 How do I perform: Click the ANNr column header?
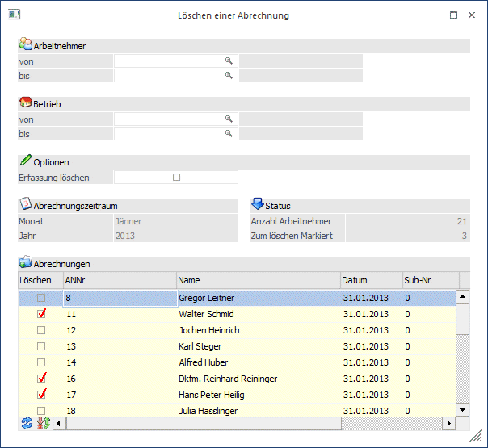click(x=119, y=280)
